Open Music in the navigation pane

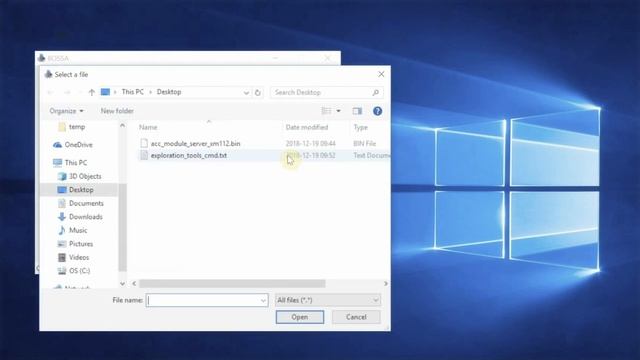tap(78, 230)
